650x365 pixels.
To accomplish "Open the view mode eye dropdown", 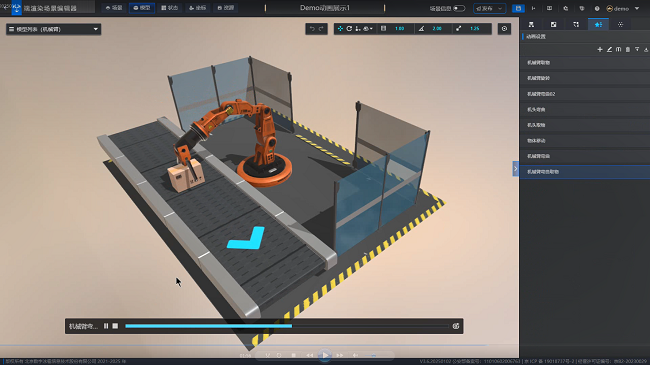I will (368, 29).
